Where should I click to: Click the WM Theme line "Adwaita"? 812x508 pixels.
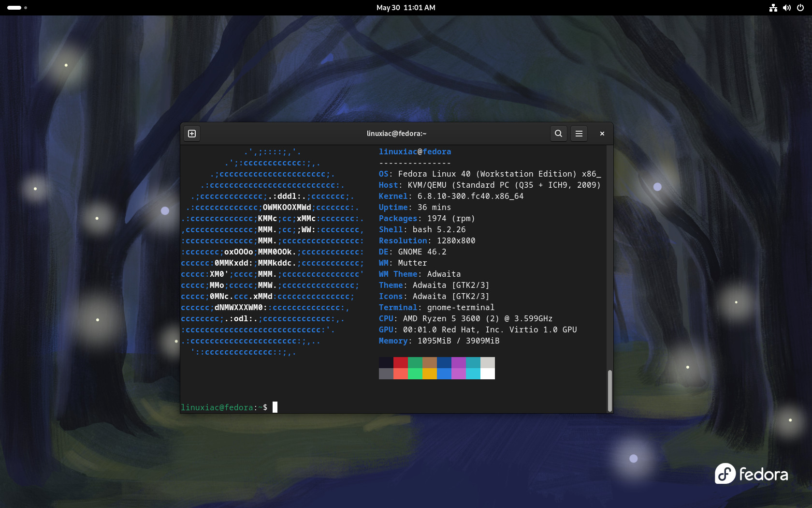420,274
